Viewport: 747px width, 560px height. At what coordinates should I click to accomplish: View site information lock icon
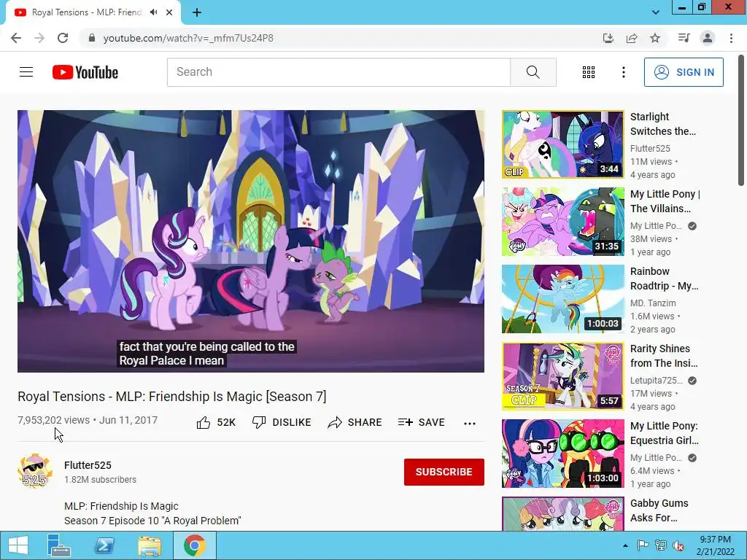(x=92, y=38)
